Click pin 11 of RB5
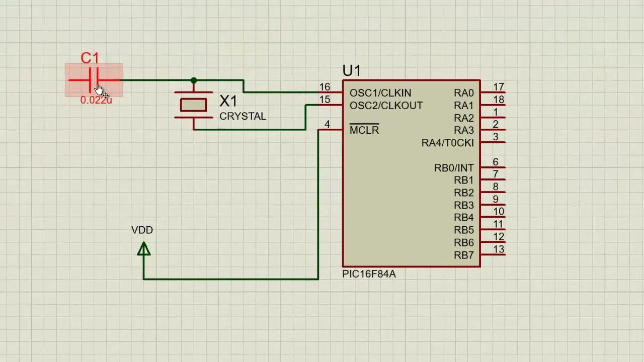 pos(493,230)
